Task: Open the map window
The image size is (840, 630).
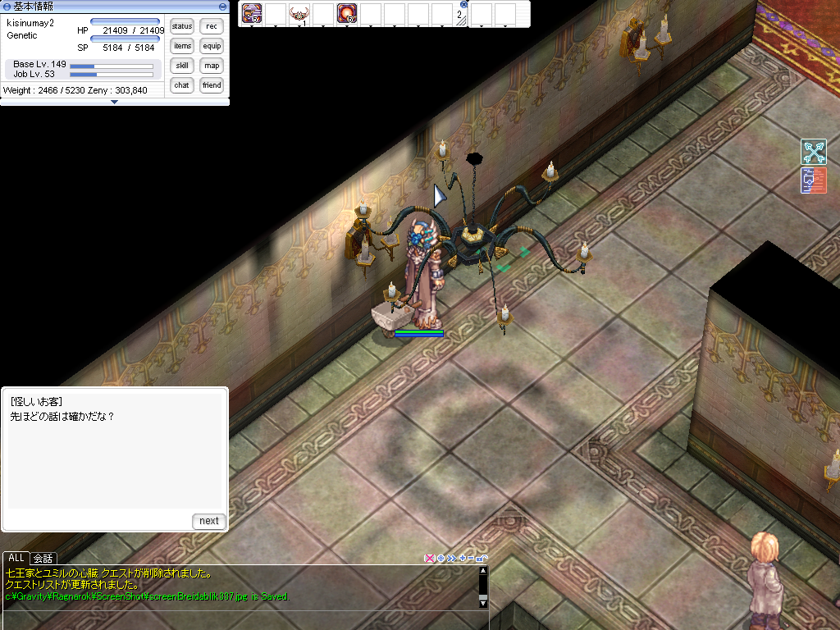Action: tap(212, 66)
